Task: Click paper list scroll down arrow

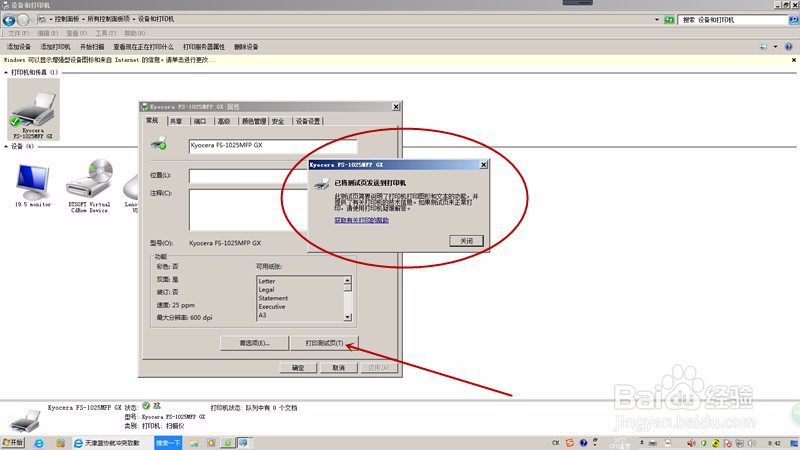Action: click(x=347, y=317)
